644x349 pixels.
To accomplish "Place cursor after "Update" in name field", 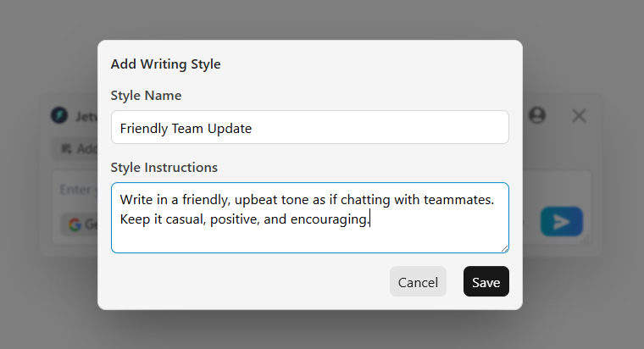I will [x=253, y=129].
